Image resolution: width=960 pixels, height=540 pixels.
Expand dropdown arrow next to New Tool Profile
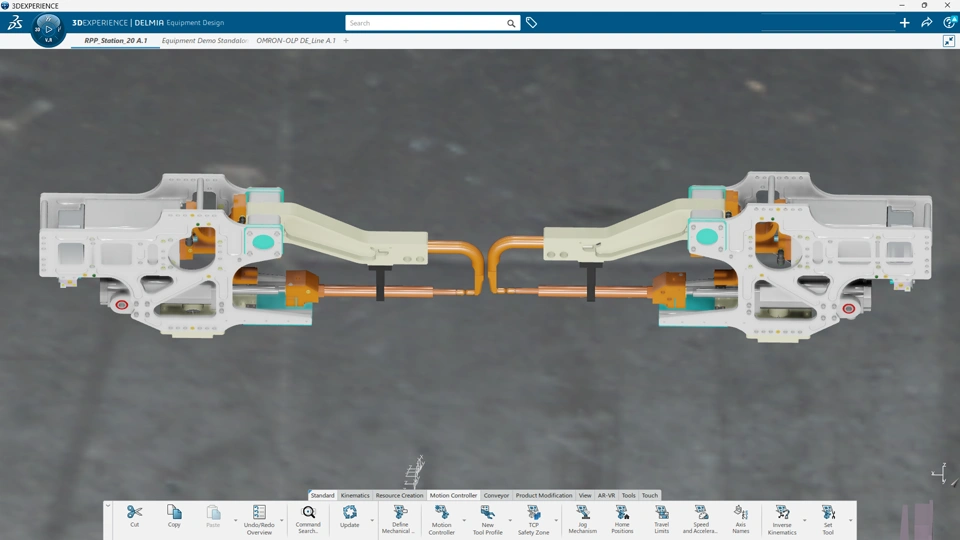click(x=510, y=520)
